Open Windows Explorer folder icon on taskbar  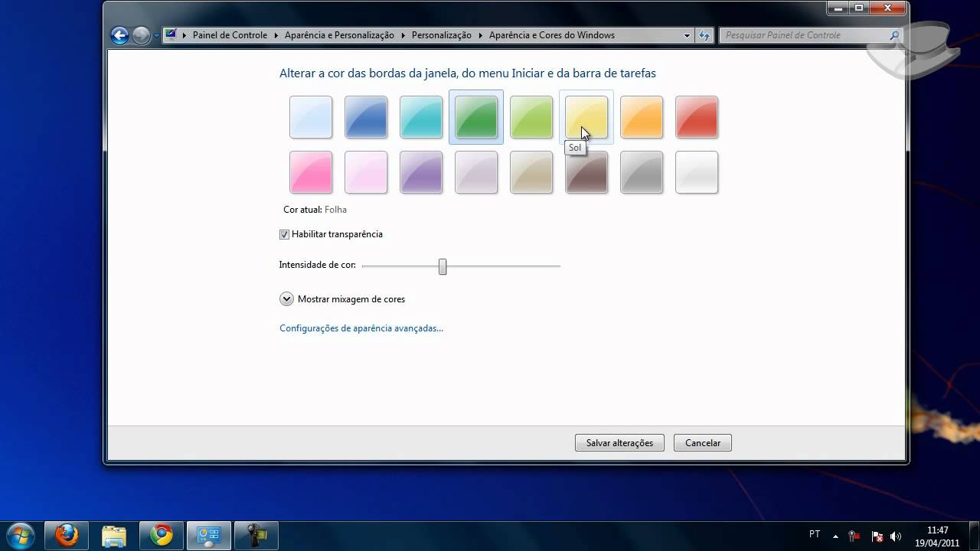tap(113, 536)
